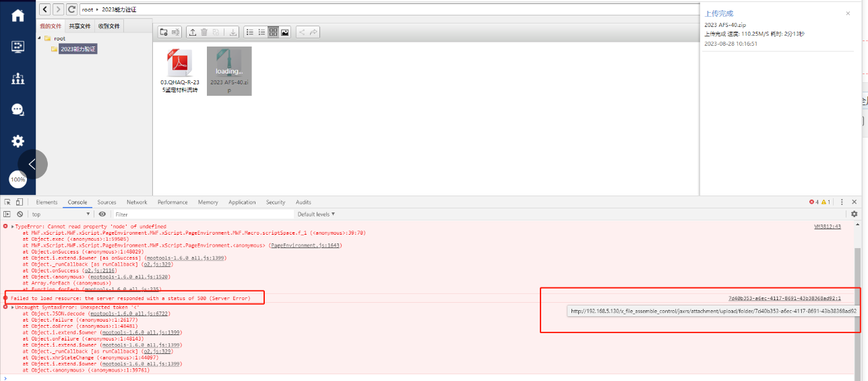Click the move file toolbar icon

[216, 32]
